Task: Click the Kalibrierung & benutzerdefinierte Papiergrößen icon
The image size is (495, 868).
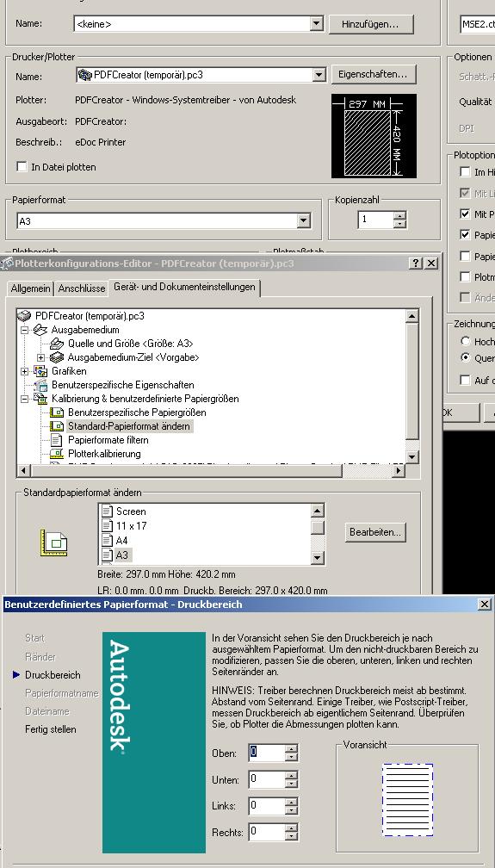Action: click(x=40, y=399)
